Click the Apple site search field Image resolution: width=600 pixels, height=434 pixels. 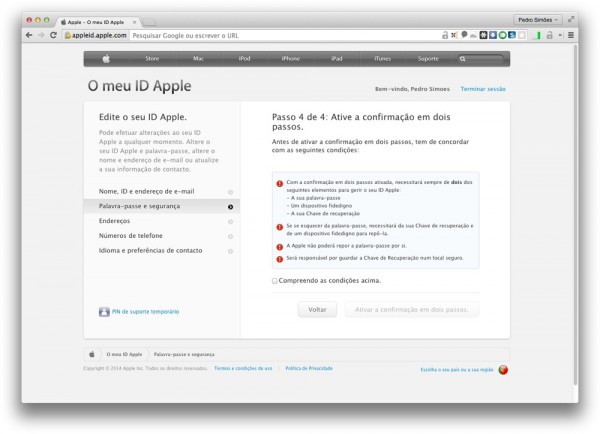480,59
